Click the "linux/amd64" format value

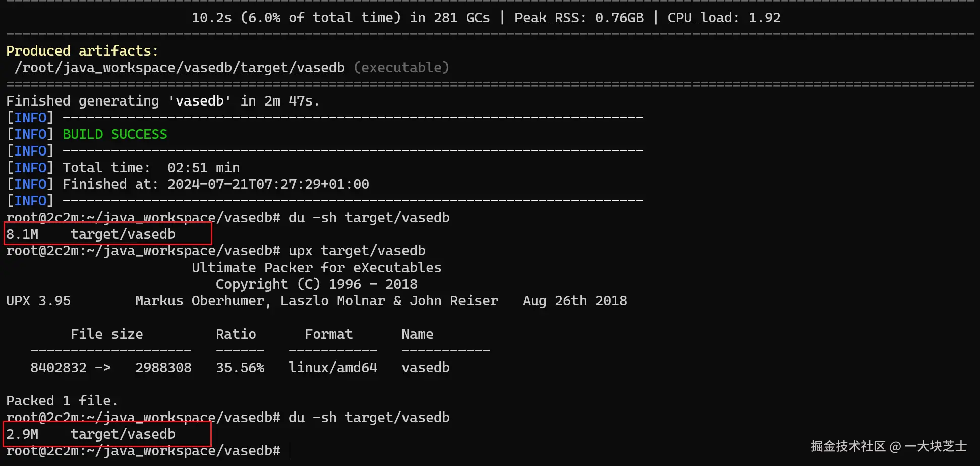tap(333, 368)
